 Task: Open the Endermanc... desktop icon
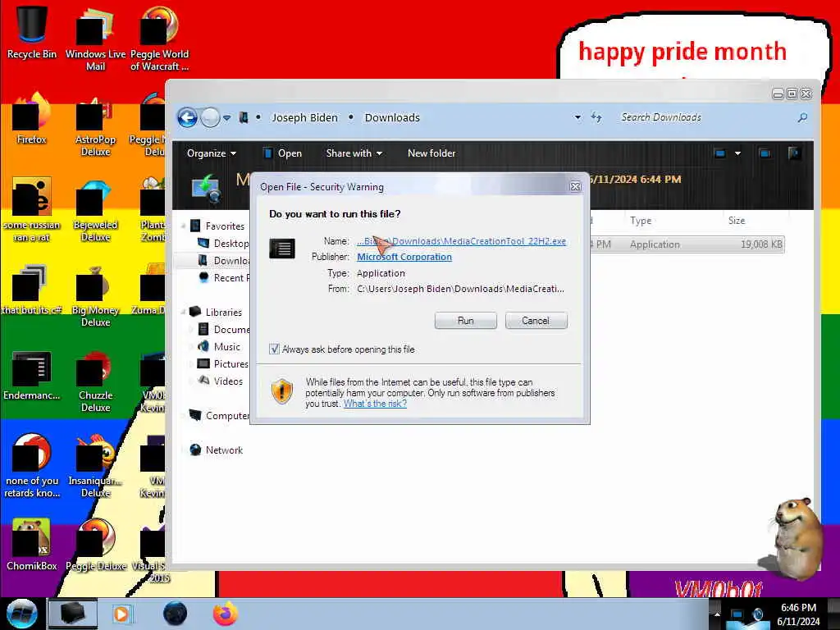click(x=32, y=375)
